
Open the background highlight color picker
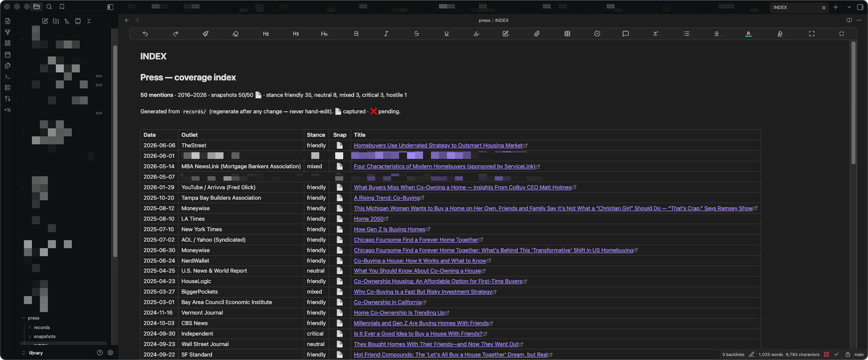(x=781, y=33)
